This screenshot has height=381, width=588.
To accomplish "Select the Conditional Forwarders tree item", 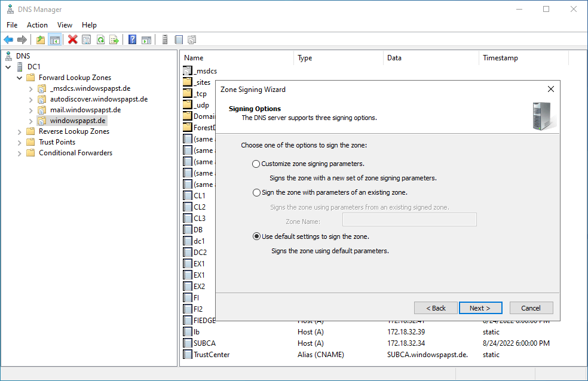I will click(x=75, y=153).
